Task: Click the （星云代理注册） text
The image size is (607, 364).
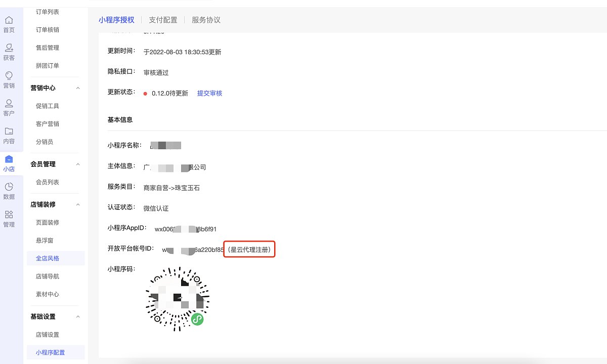Action: [x=250, y=249]
